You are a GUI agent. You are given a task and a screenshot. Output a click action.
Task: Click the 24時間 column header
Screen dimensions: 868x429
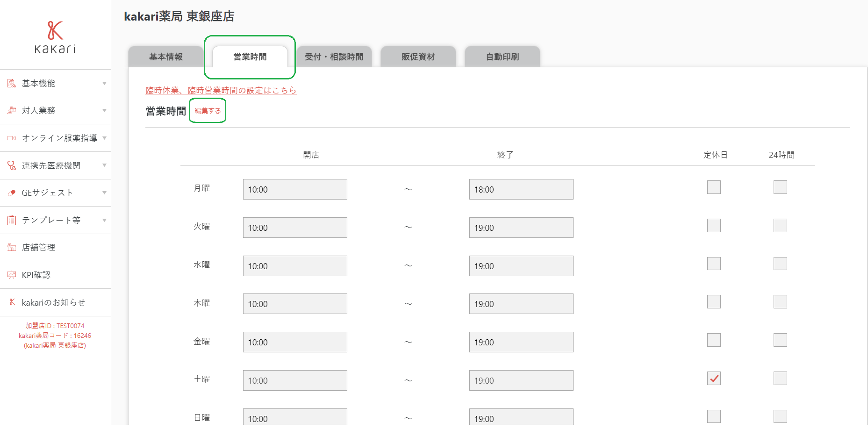point(782,155)
